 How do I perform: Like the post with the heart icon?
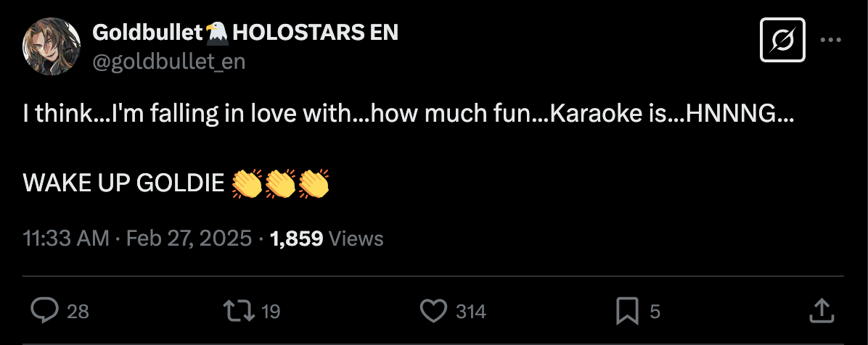[433, 312]
